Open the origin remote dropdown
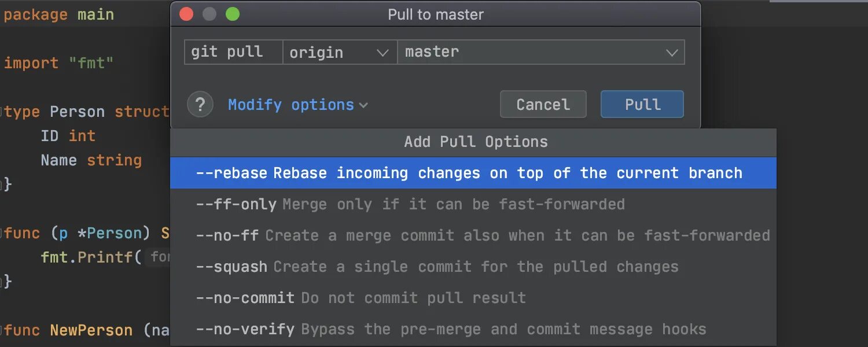The image size is (868, 347). click(x=340, y=52)
